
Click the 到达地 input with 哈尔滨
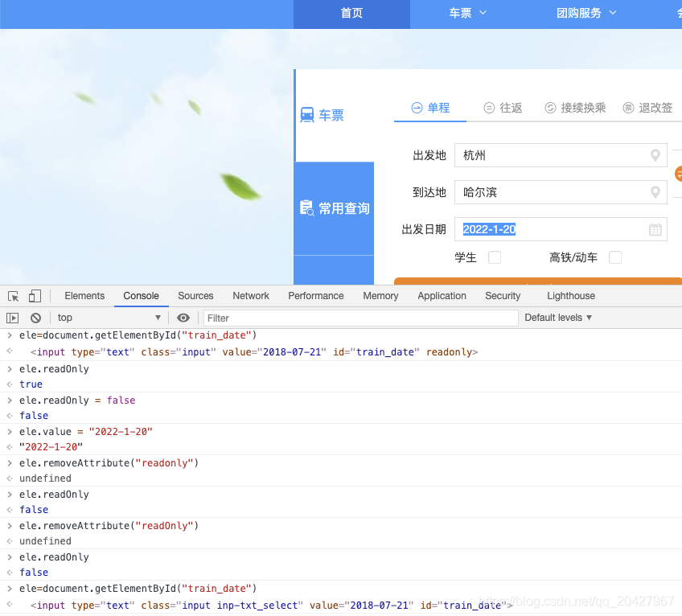tap(561, 192)
